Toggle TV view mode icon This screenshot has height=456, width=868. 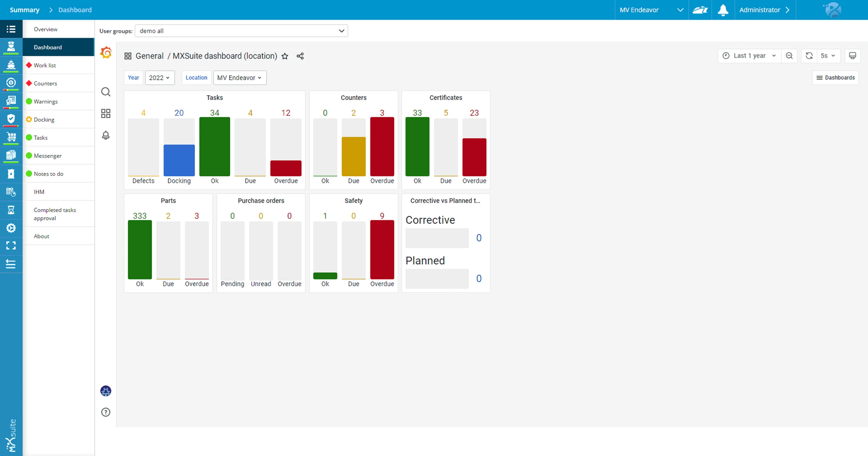(x=852, y=56)
